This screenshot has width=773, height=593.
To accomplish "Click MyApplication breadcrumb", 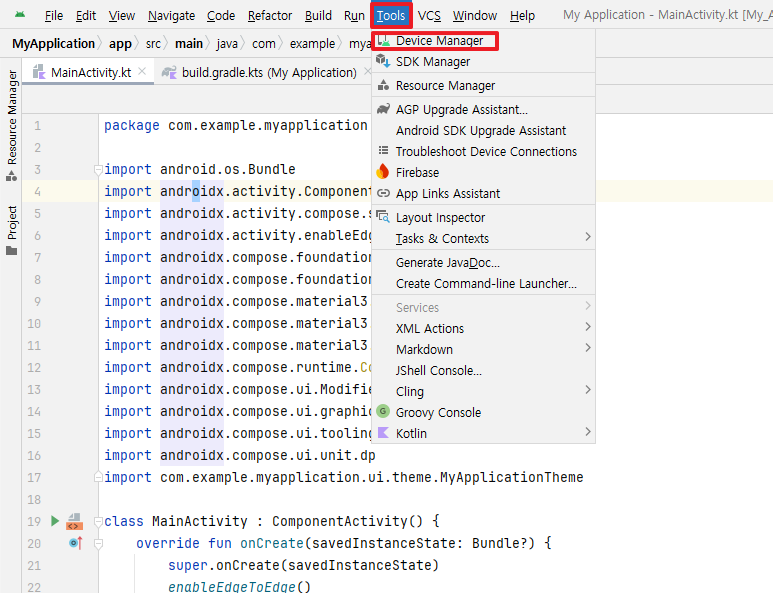I will click(x=53, y=44).
